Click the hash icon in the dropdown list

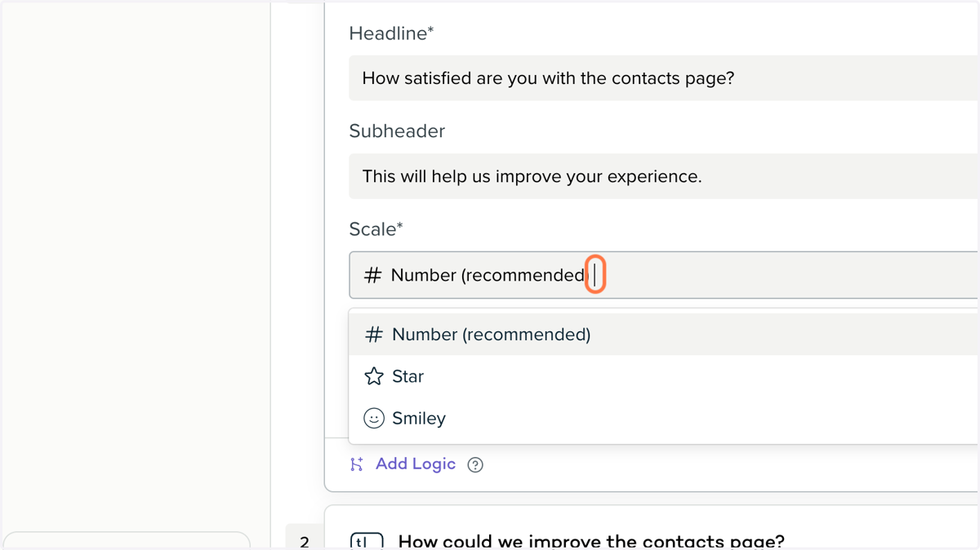(374, 335)
